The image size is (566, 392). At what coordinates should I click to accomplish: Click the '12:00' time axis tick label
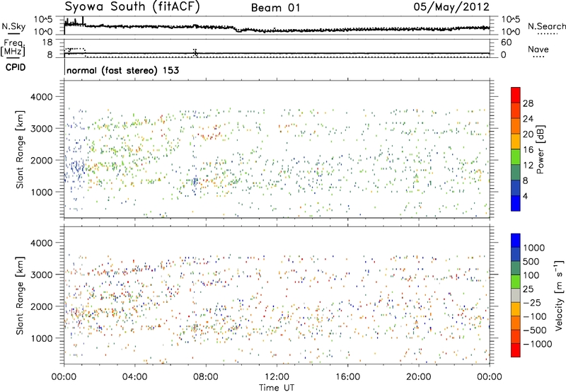pyautogui.click(x=277, y=376)
